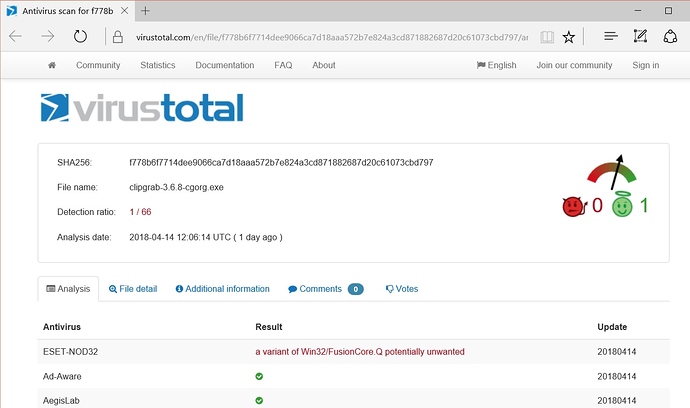
Task: Vote malicious with red devil face
Action: (x=574, y=206)
